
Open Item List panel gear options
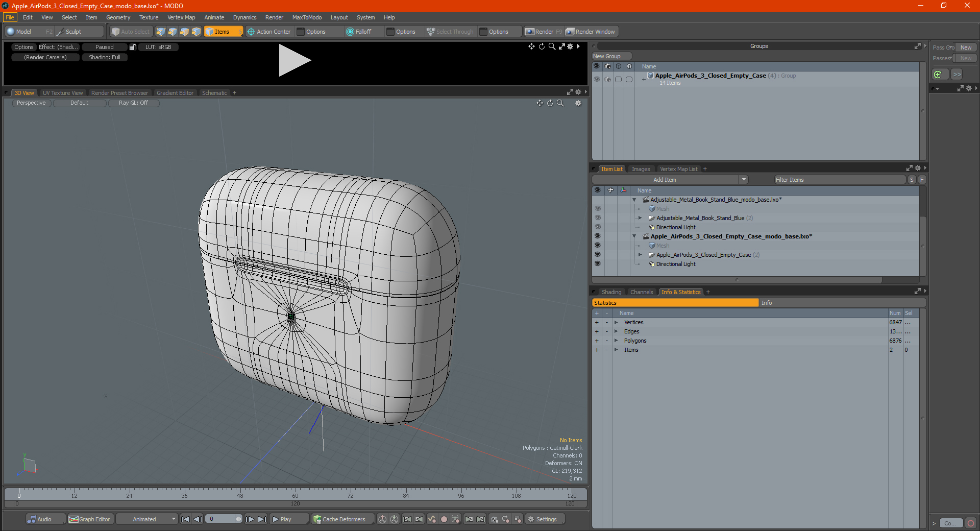pyautogui.click(x=918, y=168)
